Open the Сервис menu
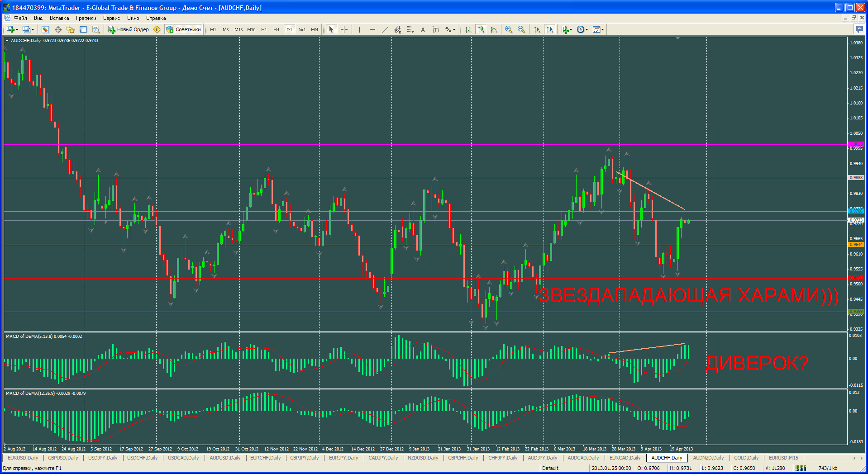This screenshot has height=474, width=868. pyautogui.click(x=111, y=18)
